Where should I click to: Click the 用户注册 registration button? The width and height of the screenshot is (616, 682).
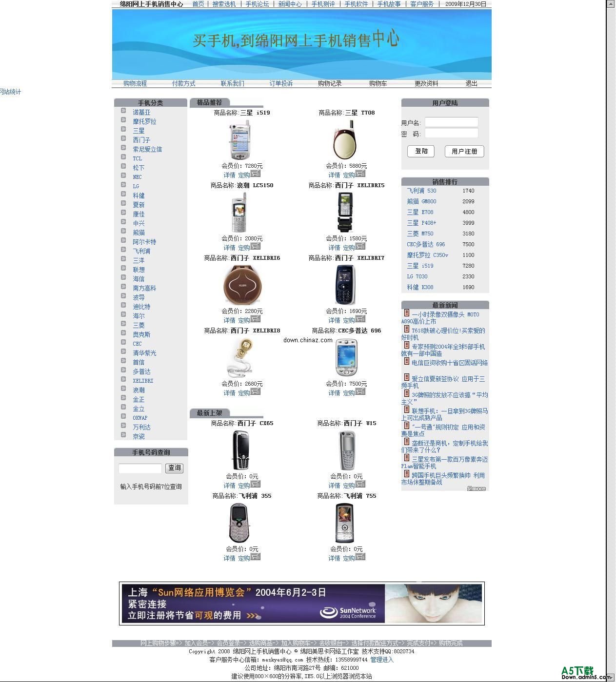point(464,152)
